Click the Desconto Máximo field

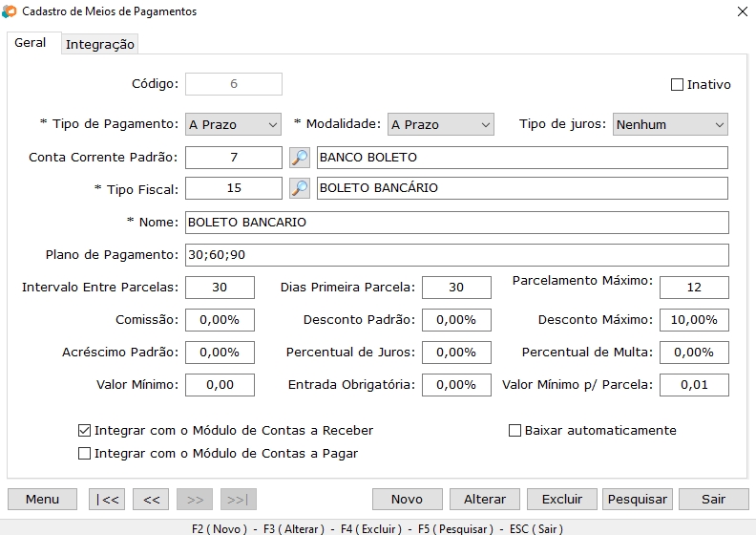point(694,320)
